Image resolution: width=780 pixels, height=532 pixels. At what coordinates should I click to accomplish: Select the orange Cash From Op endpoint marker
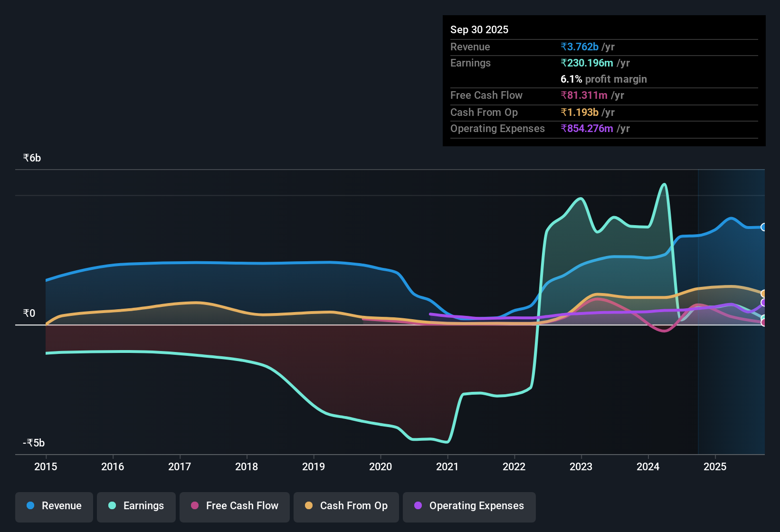pyautogui.click(x=763, y=293)
